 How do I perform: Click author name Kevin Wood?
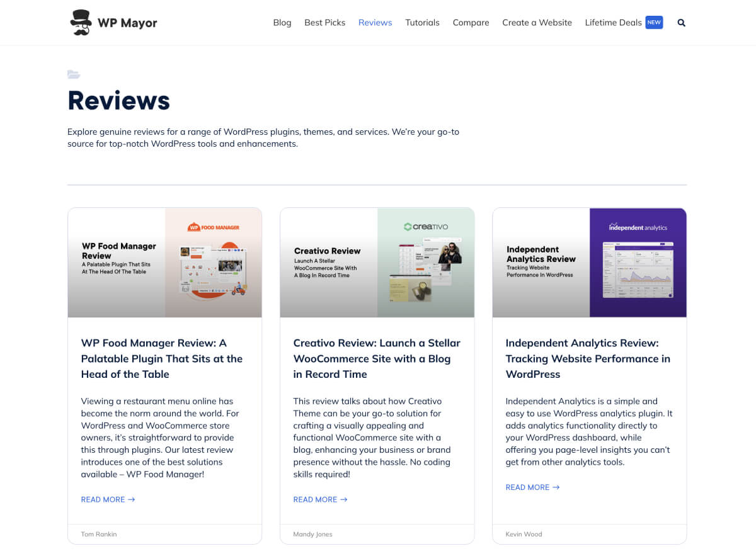[524, 534]
